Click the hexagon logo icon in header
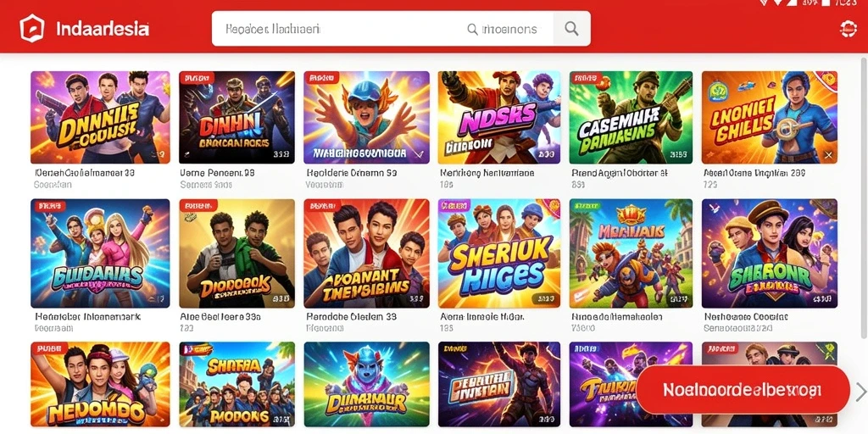The image size is (868, 434). pyautogui.click(x=31, y=28)
